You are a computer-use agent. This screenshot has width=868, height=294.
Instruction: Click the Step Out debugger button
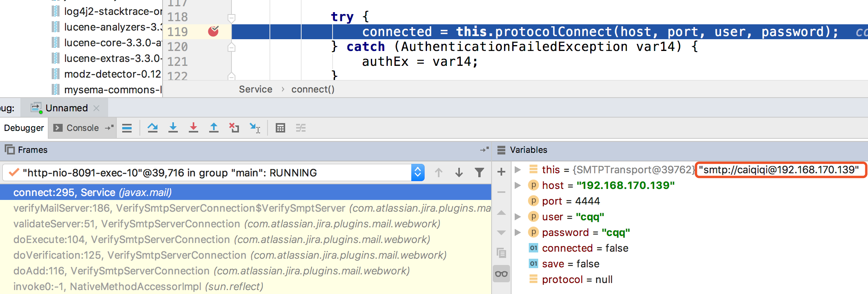coord(214,128)
